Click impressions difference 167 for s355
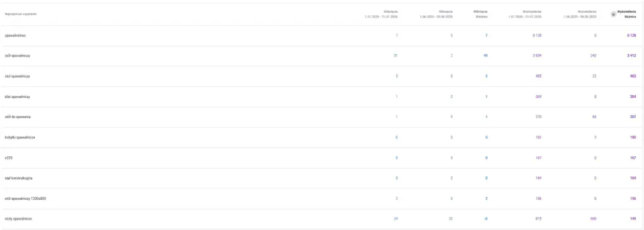The height and width of the screenshot is (230, 644). (x=633, y=158)
